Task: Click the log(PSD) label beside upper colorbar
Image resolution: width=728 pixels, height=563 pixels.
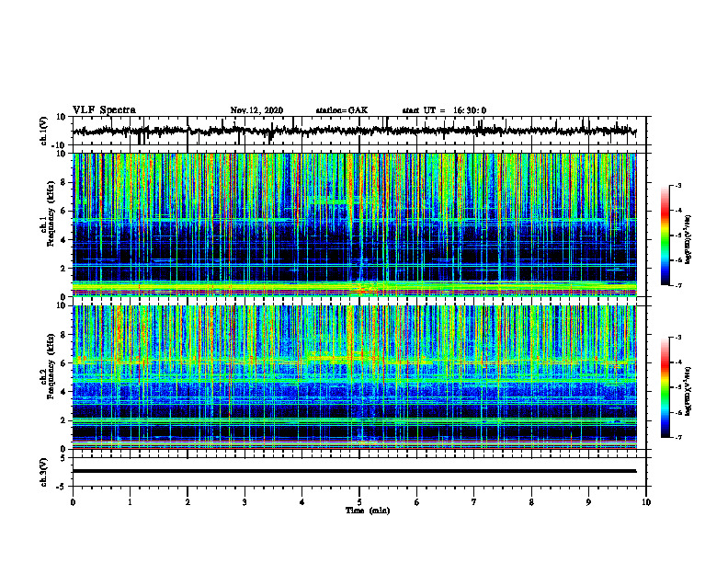Action: [x=688, y=240]
